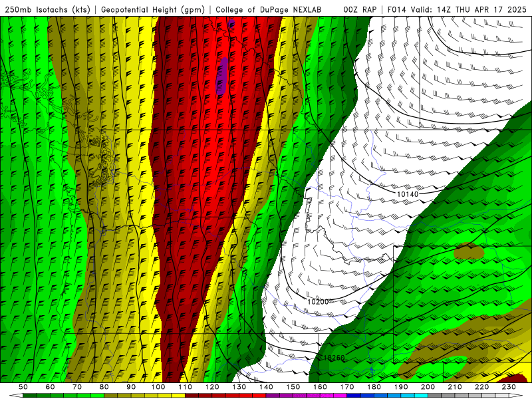Click the '00Z RAP' model run label

pos(360,9)
